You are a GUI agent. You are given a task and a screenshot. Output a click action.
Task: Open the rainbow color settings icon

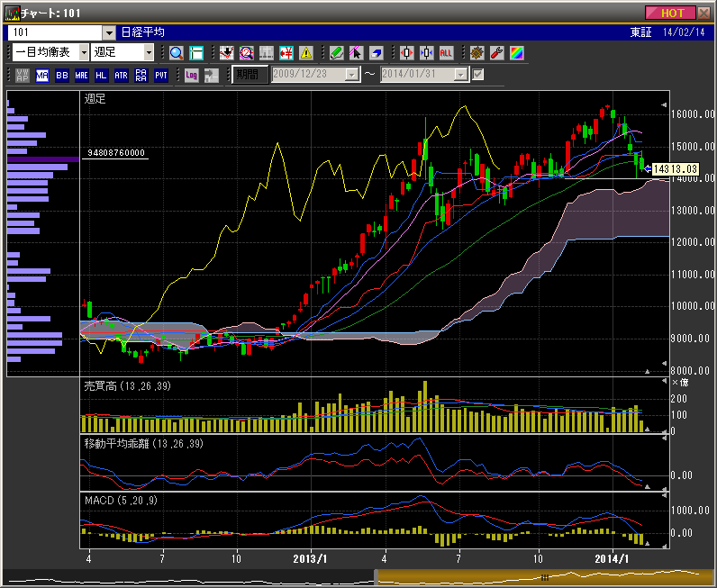tap(516, 53)
